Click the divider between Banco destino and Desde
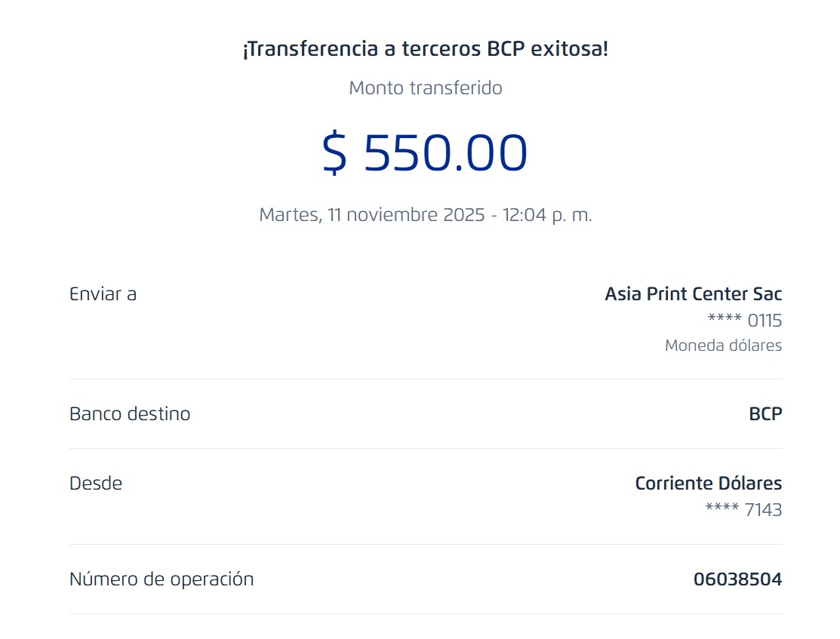 [x=426, y=448]
